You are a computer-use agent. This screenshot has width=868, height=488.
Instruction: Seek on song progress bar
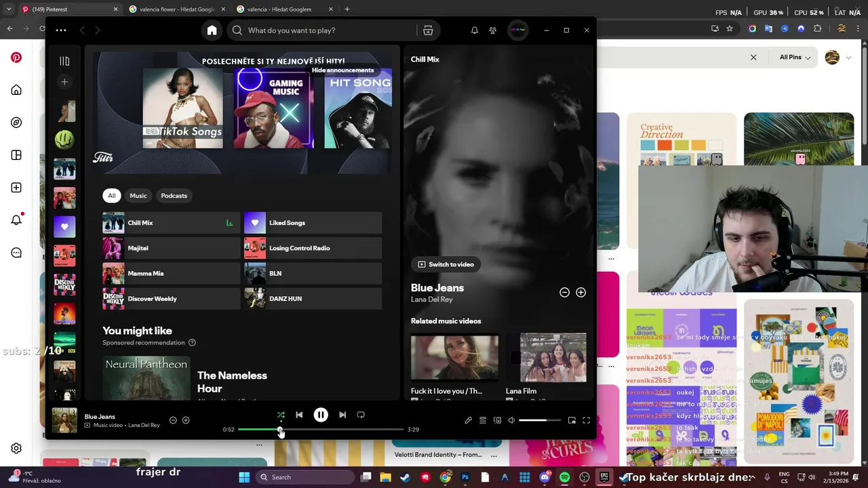pyautogui.click(x=321, y=430)
